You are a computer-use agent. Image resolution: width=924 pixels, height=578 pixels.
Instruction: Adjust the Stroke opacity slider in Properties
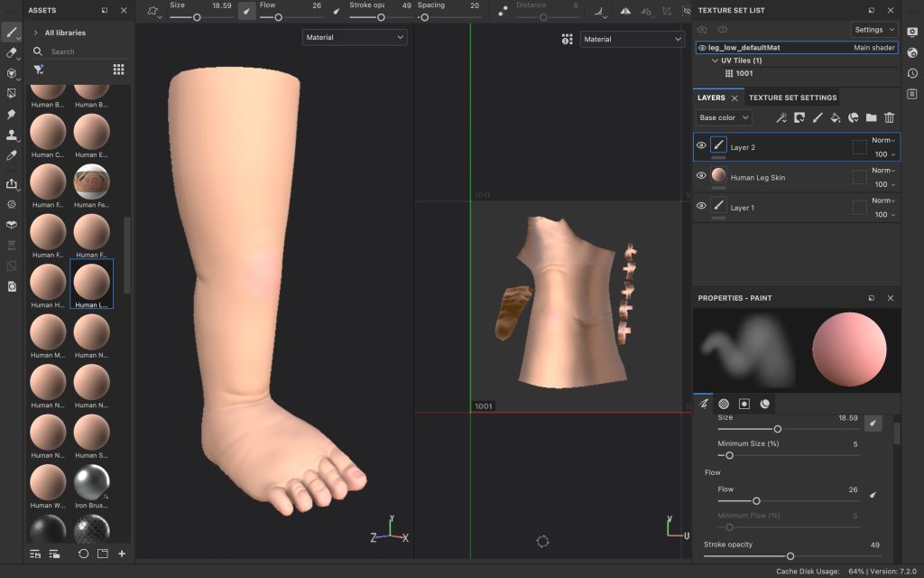[792, 556]
